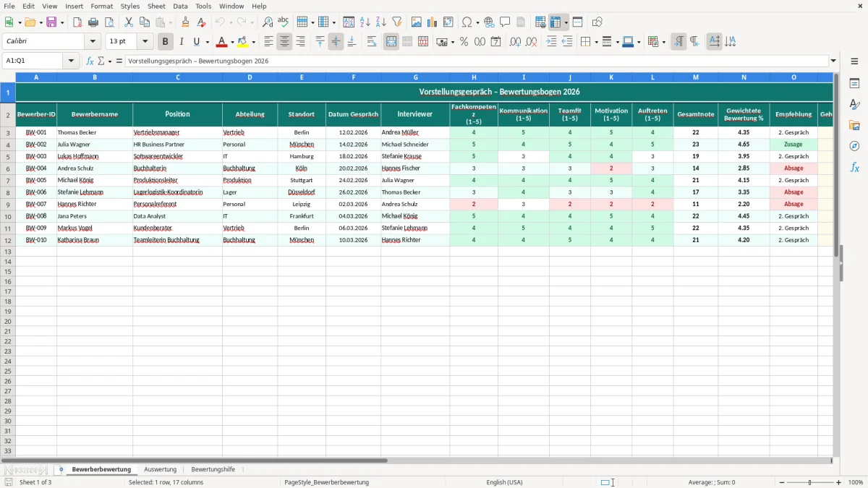Open the Data menu
The height and width of the screenshot is (488, 868).
[180, 6]
